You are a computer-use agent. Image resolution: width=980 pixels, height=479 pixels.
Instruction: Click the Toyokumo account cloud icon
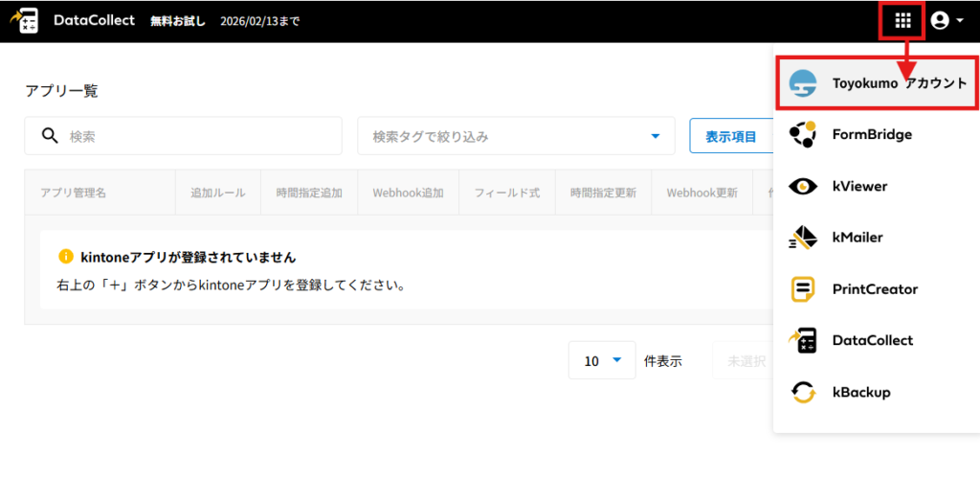point(802,83)
